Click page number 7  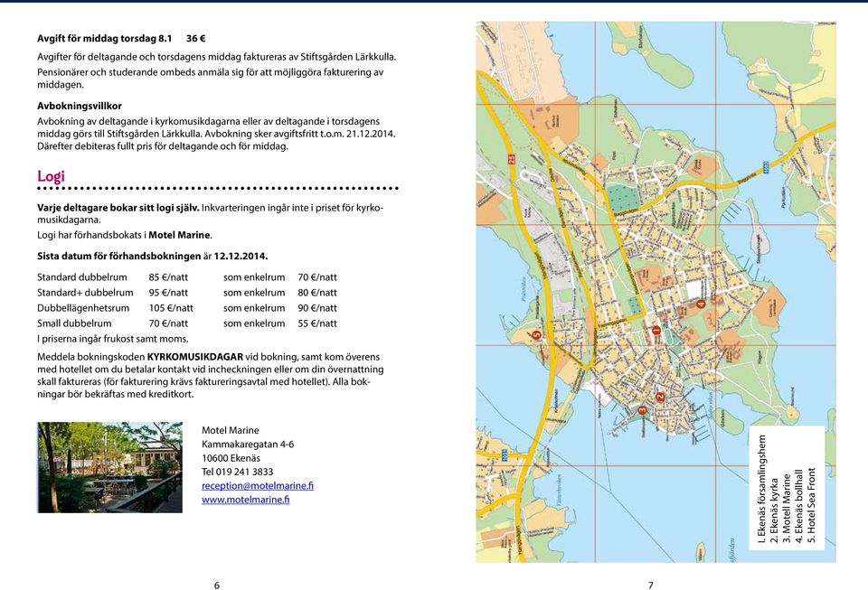coord(650,585)
